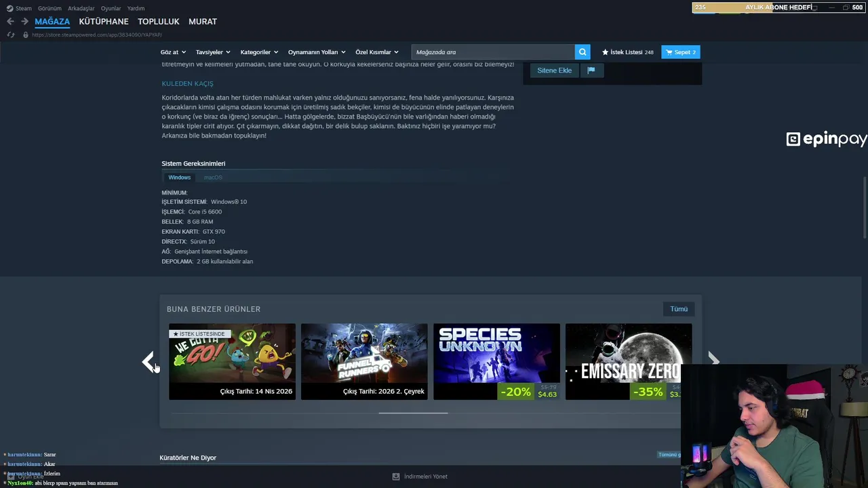Click the Steam logo menu
This screenshot has height=488, width=868.
tap(19, 8)
